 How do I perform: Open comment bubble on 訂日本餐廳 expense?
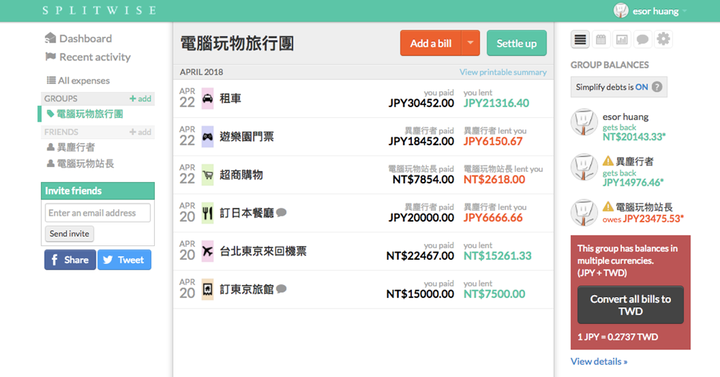(x=281, y=213)
